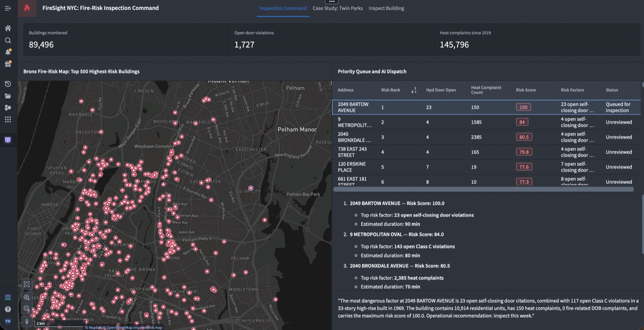Switch to Inspection Command tab

pyautogui.click(x=283, y=8)
